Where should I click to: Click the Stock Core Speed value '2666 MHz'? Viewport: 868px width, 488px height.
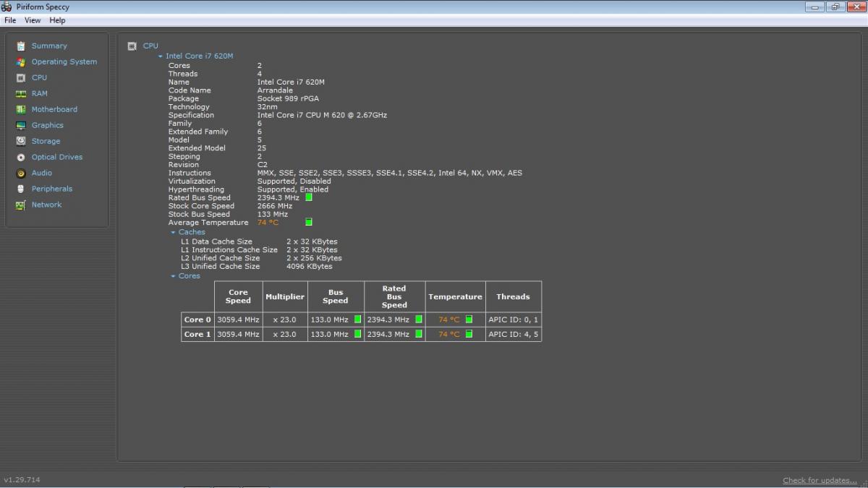[275, 206]
